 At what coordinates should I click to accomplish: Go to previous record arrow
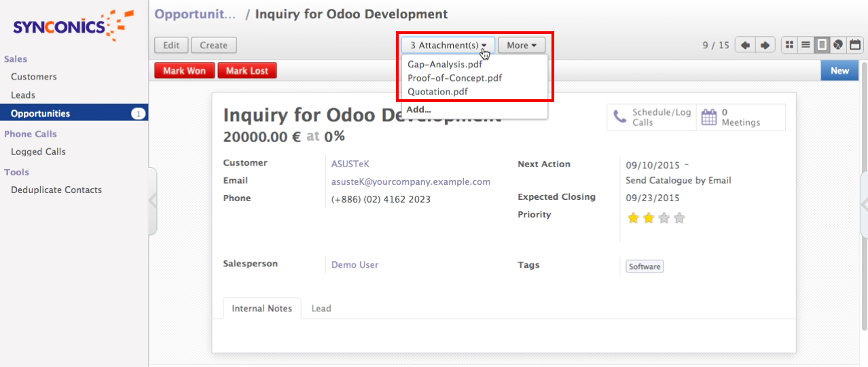point(745,46)
